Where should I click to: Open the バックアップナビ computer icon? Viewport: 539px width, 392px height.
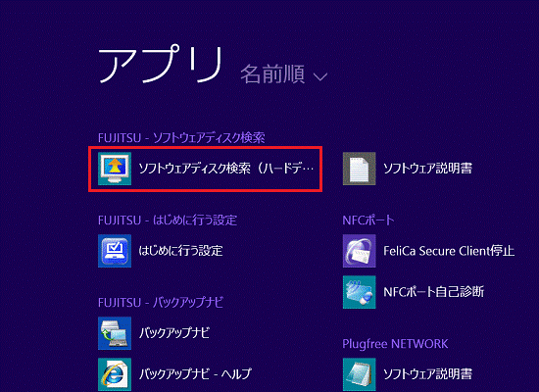[115, 333]
